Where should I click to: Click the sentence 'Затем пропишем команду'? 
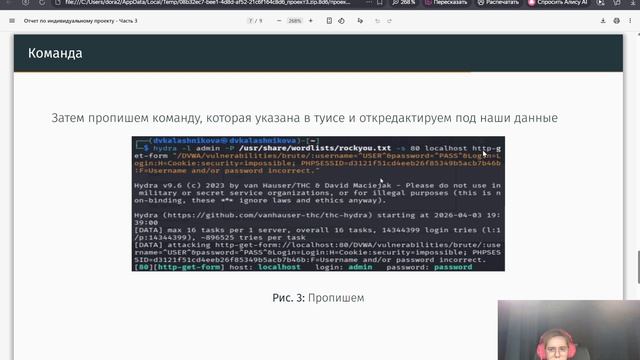(126, 118)
